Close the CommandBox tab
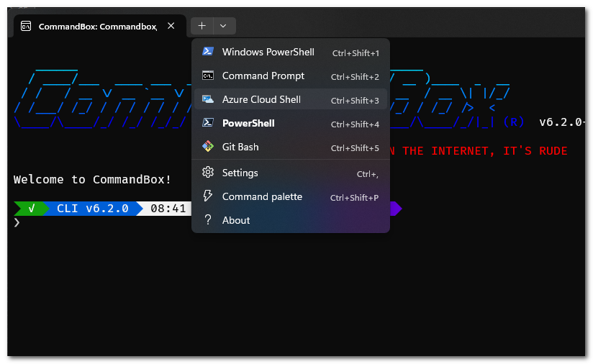The image size is (593, 364). (171, 26)
